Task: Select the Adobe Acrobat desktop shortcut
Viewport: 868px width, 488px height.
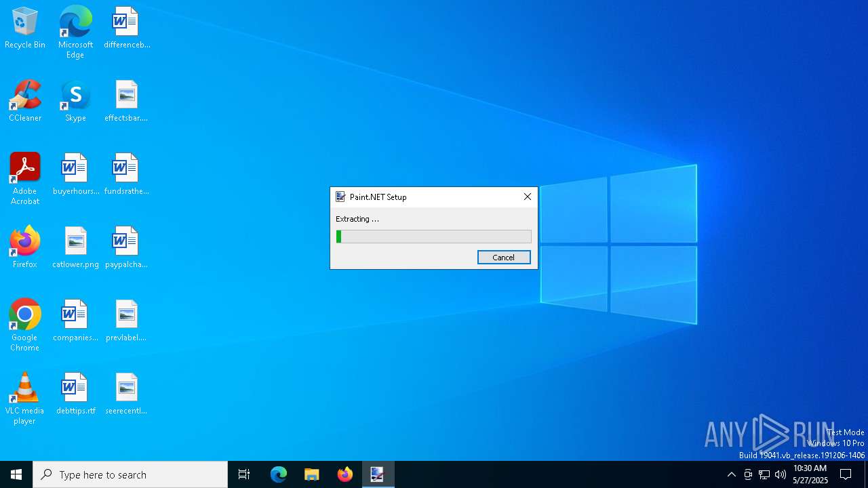Action: pos(25,179)
